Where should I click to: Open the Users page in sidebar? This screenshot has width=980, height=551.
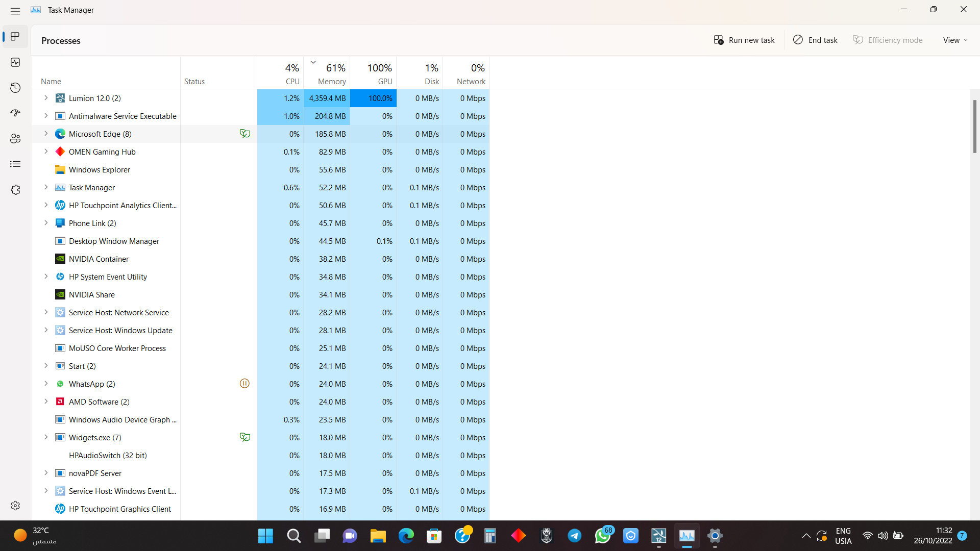click(x=15, y=139)
